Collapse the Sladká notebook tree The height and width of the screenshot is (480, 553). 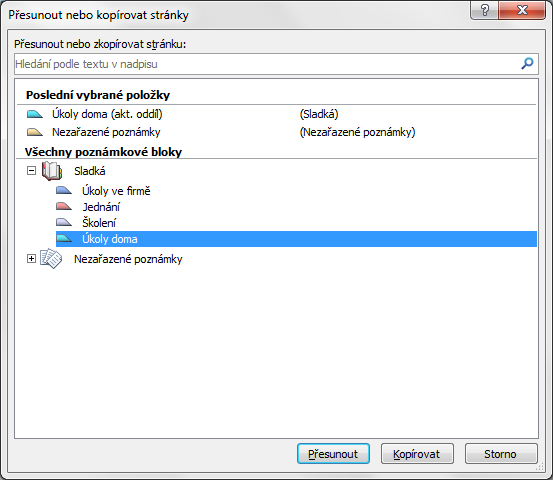31,171
